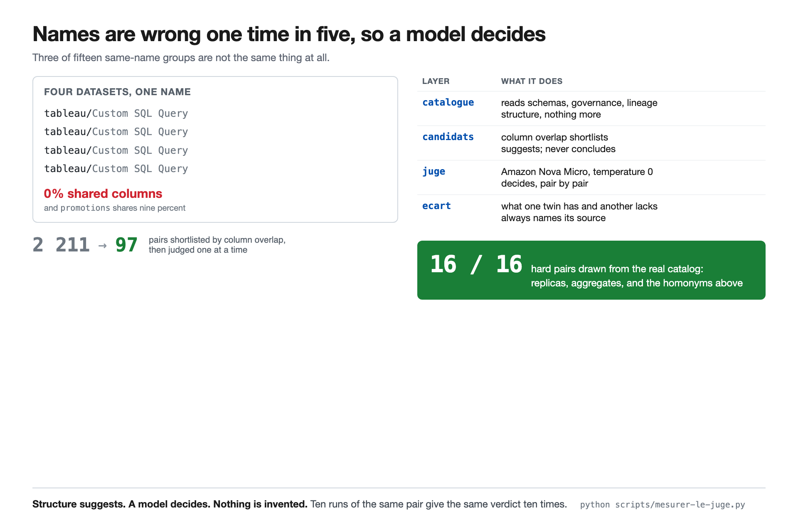Click the candidats layer name
798x532 pixels.
(448, 137)
